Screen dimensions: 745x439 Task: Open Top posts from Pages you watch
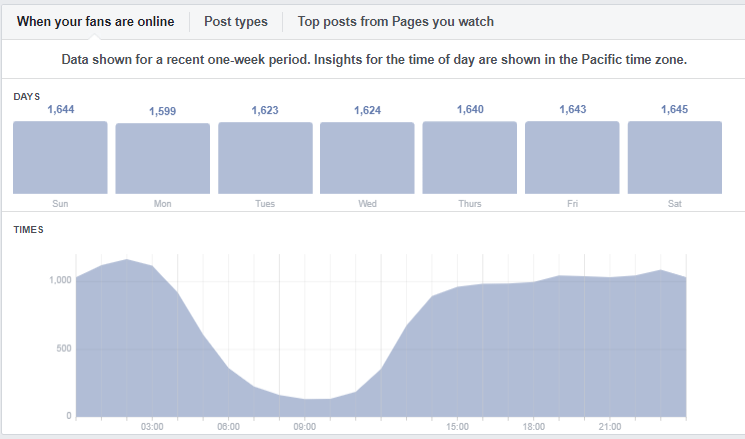coord(395,22)
